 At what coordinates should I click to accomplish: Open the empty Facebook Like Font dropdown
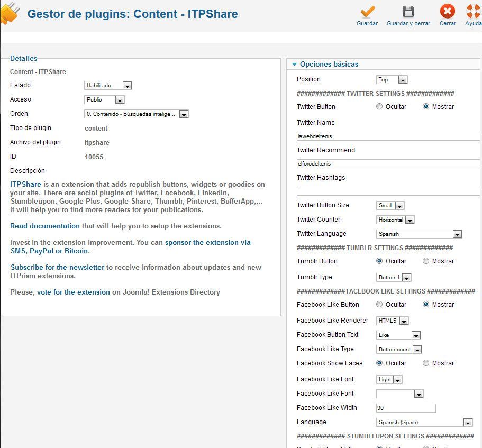pyautogui.click(x=399, y=394)
